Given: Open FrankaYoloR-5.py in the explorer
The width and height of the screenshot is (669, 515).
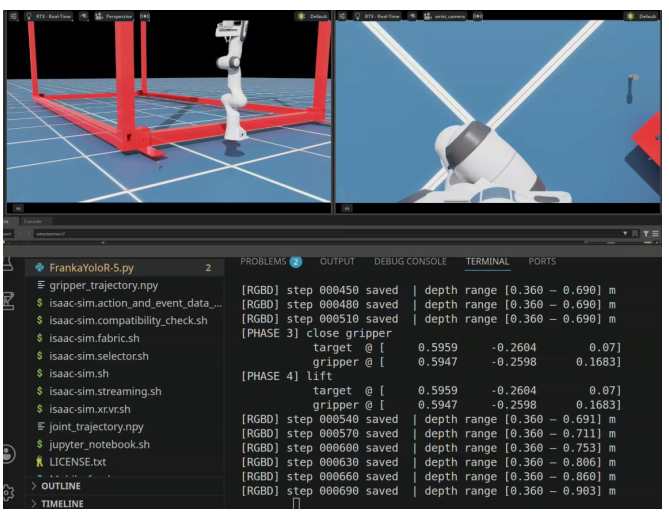Looking at the screenshot, I should coord(124,268).
